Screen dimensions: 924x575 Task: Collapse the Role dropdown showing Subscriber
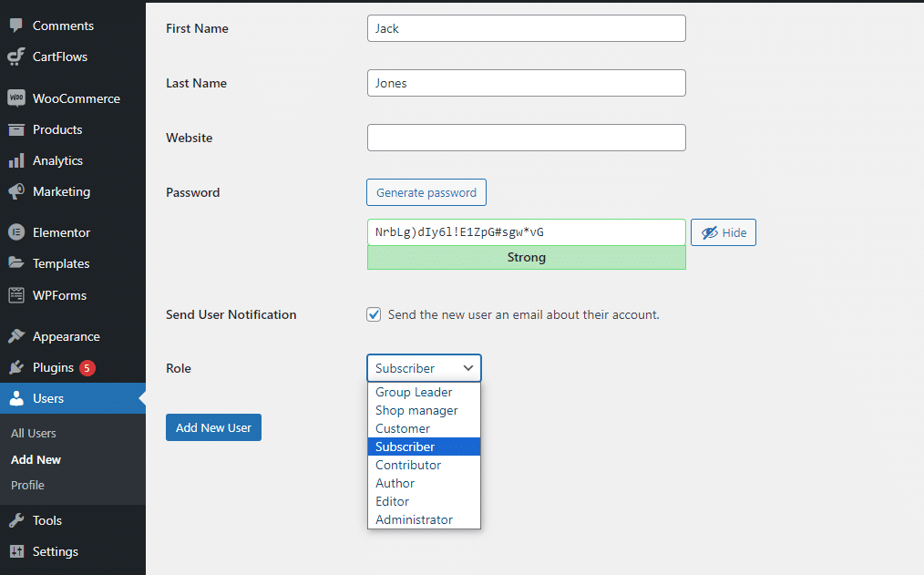coord(424,368)
